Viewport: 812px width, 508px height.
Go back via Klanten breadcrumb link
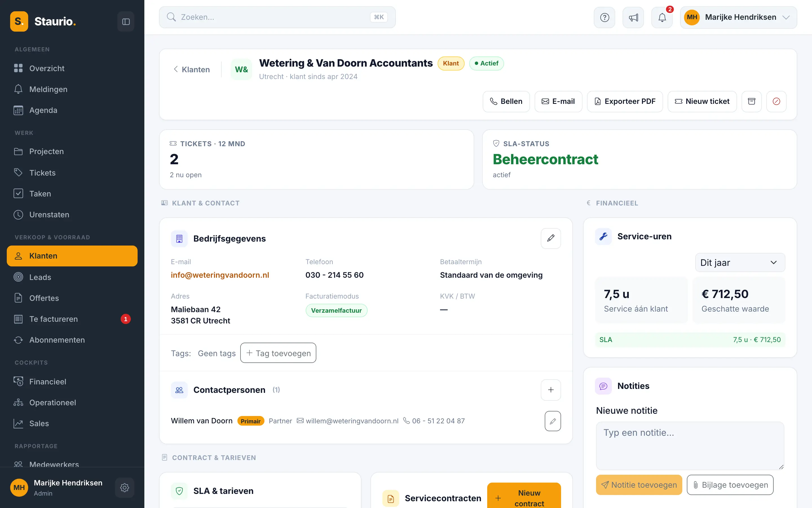pyautogui.click(x=192, y=69)
